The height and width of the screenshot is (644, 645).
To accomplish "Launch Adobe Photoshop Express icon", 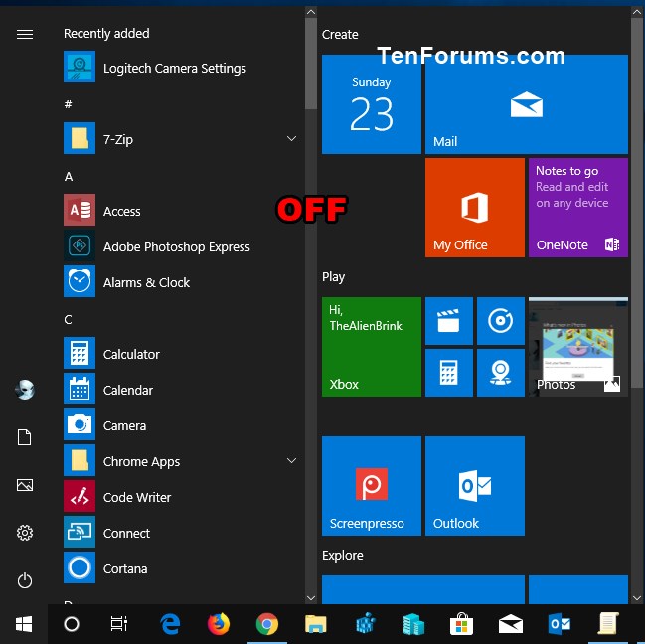I will click(x=80, y=245).
